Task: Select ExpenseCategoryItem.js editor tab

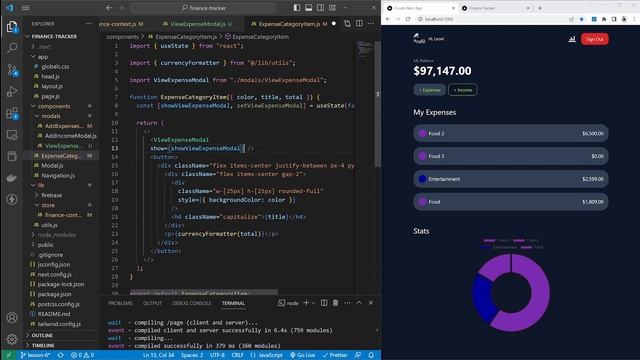Action: click(x=289, y=24)
